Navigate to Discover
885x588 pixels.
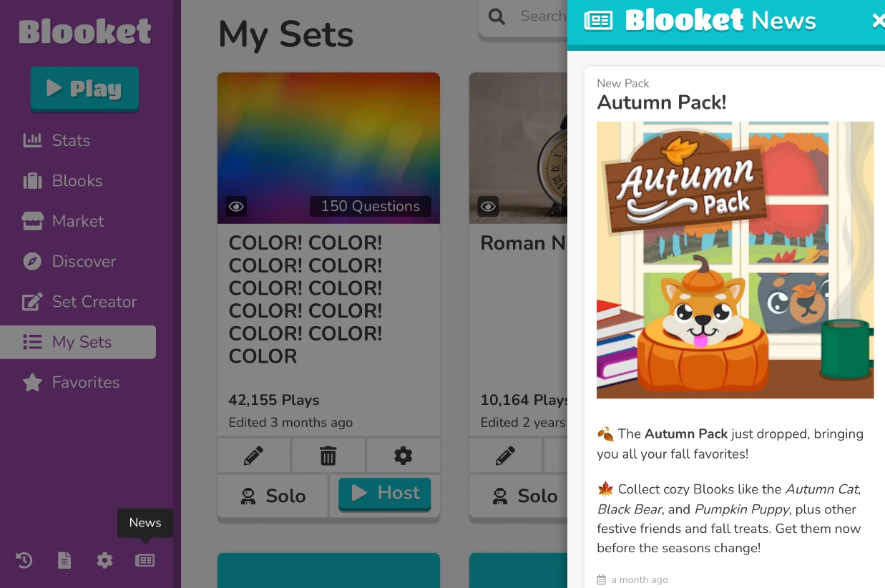coord(84,261)
